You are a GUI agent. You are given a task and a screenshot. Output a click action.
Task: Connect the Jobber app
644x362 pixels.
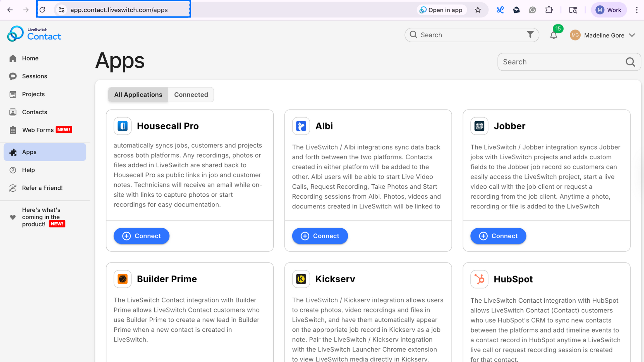498,236
